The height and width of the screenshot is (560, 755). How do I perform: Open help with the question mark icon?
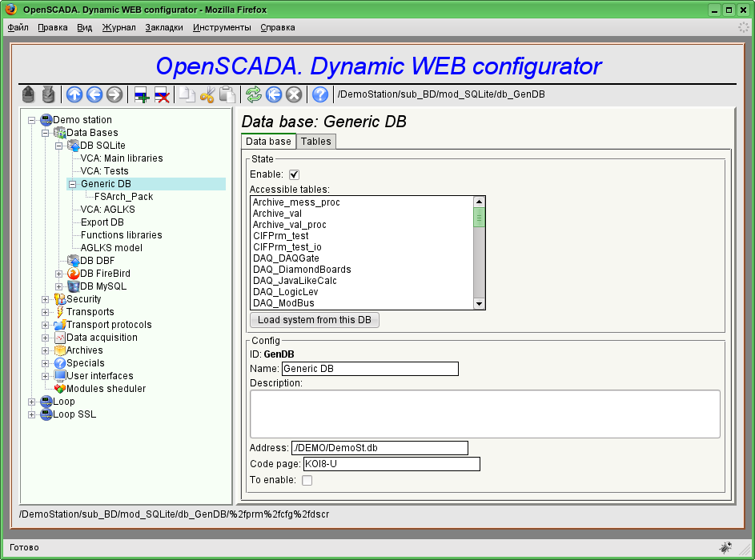coord(320,94)
